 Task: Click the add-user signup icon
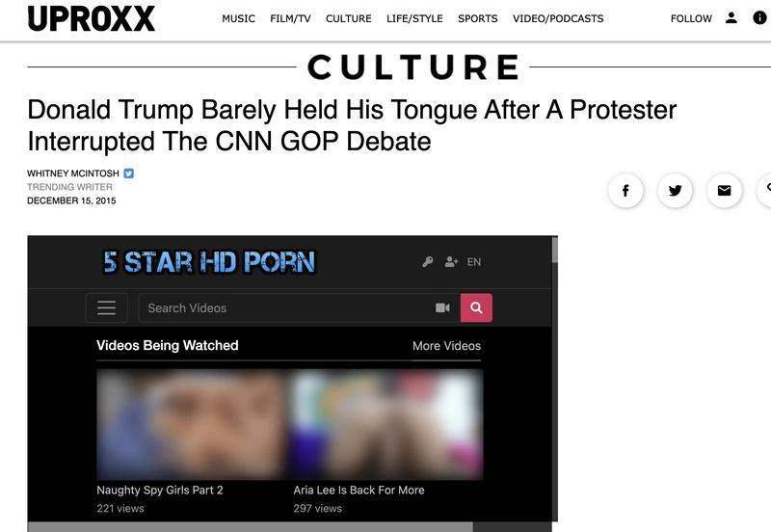[451, 261]
